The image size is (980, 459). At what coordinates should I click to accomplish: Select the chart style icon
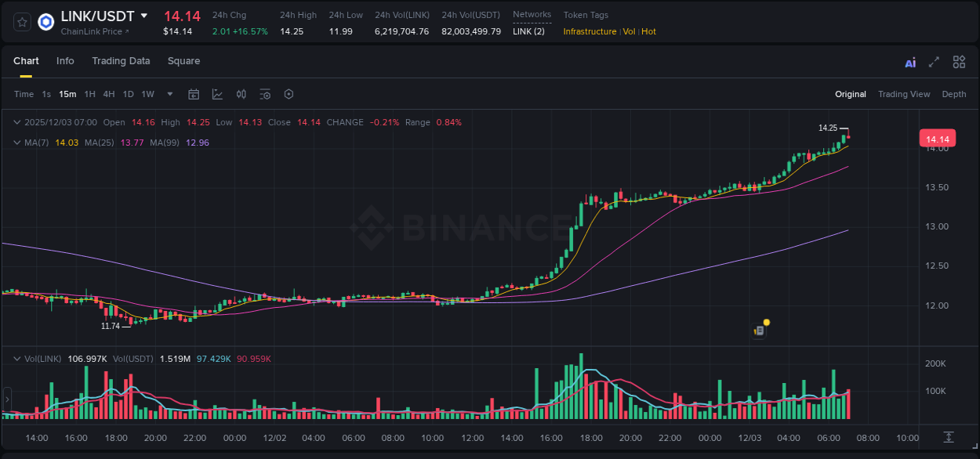tap(217, 94)
